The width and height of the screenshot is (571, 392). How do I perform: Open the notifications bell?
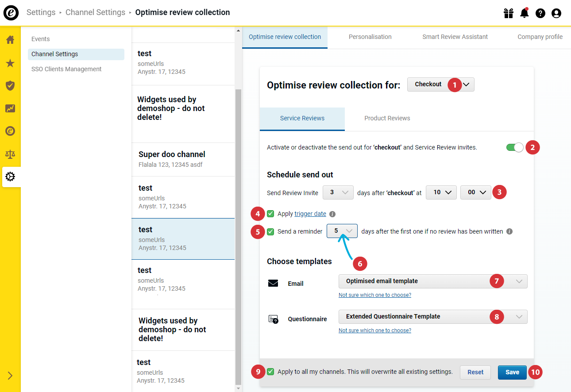[x=525, y=13]
